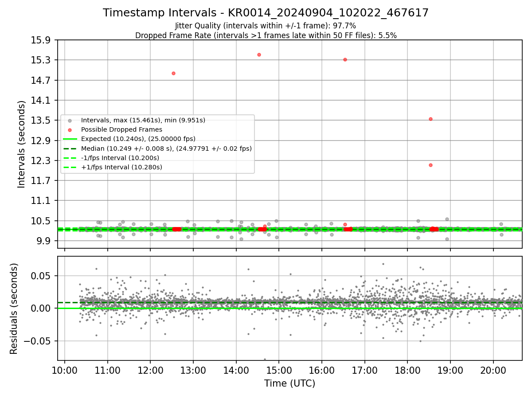Click the y-axis label Intervals (seconds)
The height and width of the screenshot is (399, 532).
point(22,144)
